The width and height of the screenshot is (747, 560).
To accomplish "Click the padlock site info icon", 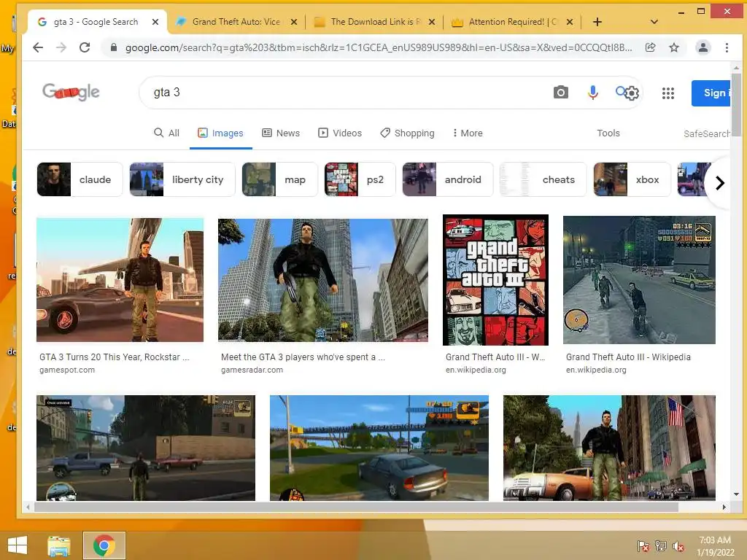I will [x=113, y=47].
